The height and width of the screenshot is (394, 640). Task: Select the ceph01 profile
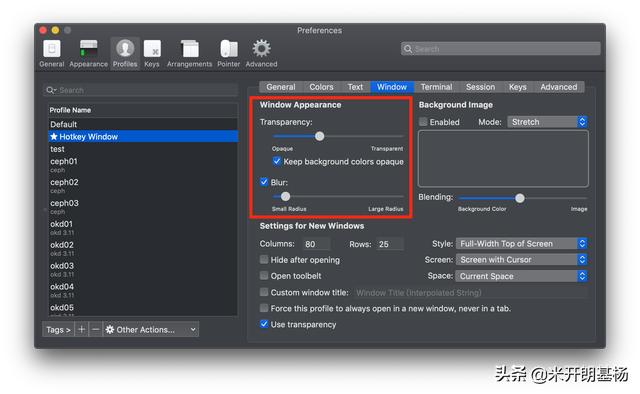point(143,165)
